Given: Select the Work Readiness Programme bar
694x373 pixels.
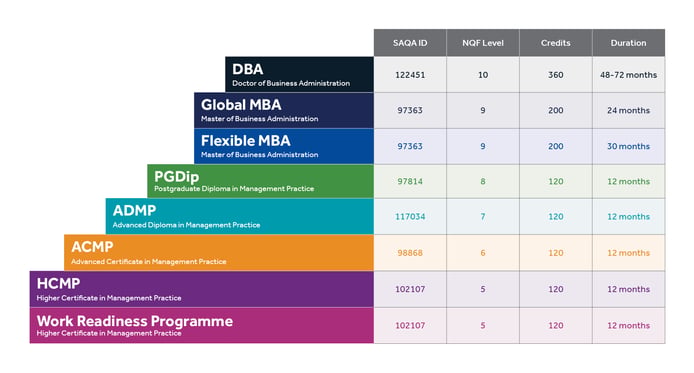Looking at the screenshot, I should click(x=201, y=325).
